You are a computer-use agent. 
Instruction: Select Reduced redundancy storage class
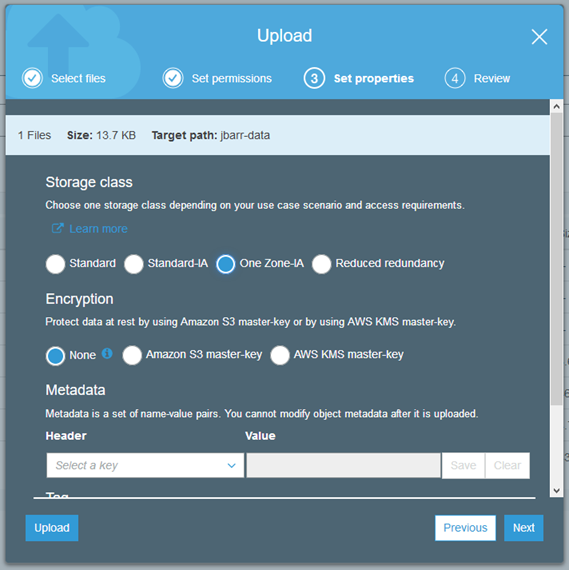pyautogui.click(x=321, y=264)
